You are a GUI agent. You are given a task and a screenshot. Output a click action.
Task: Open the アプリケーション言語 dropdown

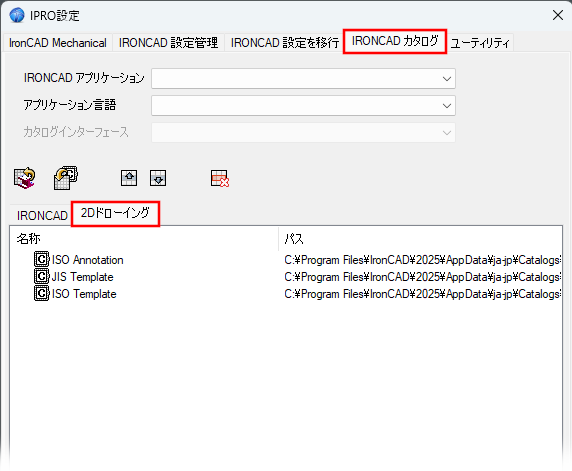pyautogui.click(x=303, y=106)
